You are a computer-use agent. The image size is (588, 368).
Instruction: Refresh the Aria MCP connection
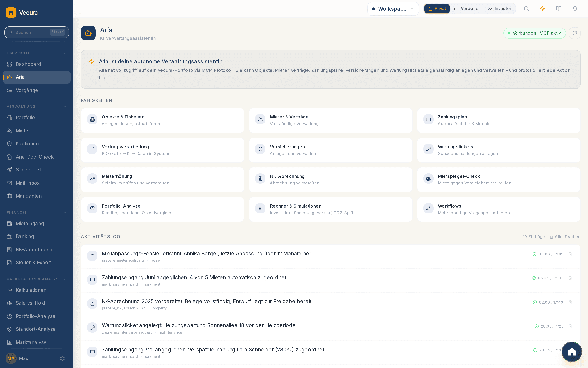(575, 33)
